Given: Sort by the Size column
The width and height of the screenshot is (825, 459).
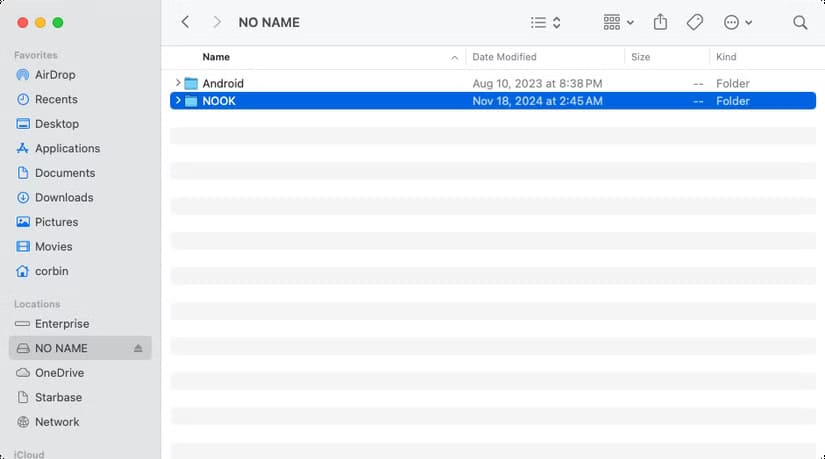Looking at the screenshot, I should tap(640, 57).
